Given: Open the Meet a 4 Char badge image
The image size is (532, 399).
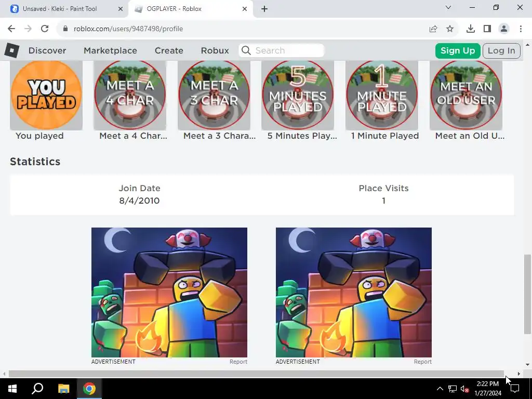Looking at the screenshot, I should (x=130, y=96).
